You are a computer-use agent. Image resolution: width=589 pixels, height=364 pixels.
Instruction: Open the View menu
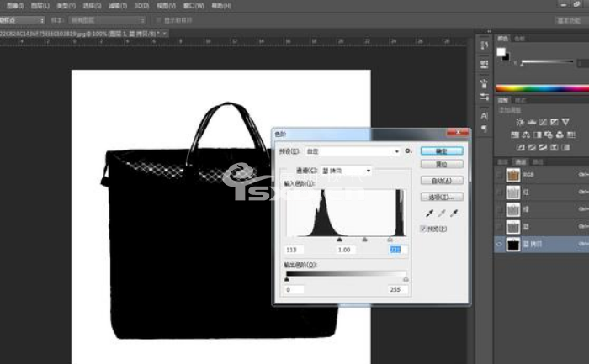[x=166, y=6]
